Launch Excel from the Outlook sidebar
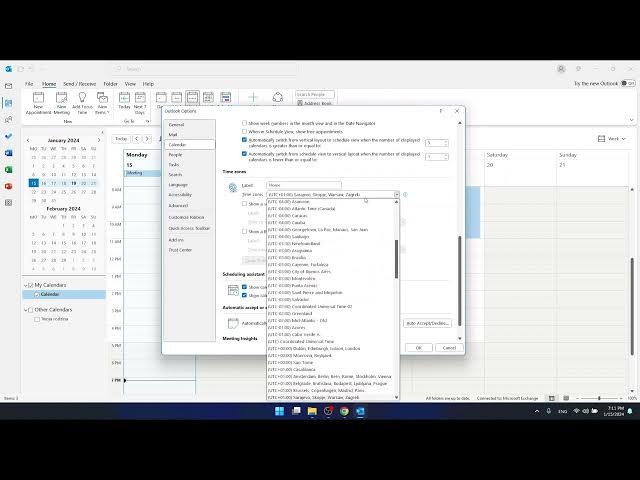 point(9,169)
